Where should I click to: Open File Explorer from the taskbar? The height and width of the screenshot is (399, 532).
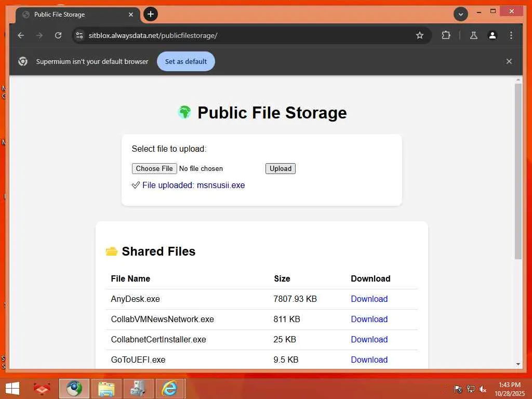point(106,389)
